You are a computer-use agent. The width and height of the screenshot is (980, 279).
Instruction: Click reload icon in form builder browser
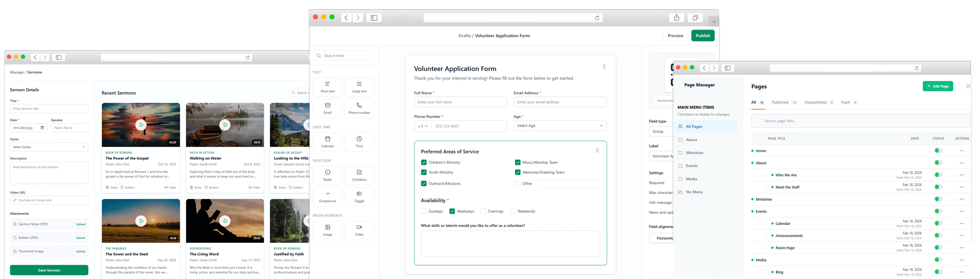[597, 18]
